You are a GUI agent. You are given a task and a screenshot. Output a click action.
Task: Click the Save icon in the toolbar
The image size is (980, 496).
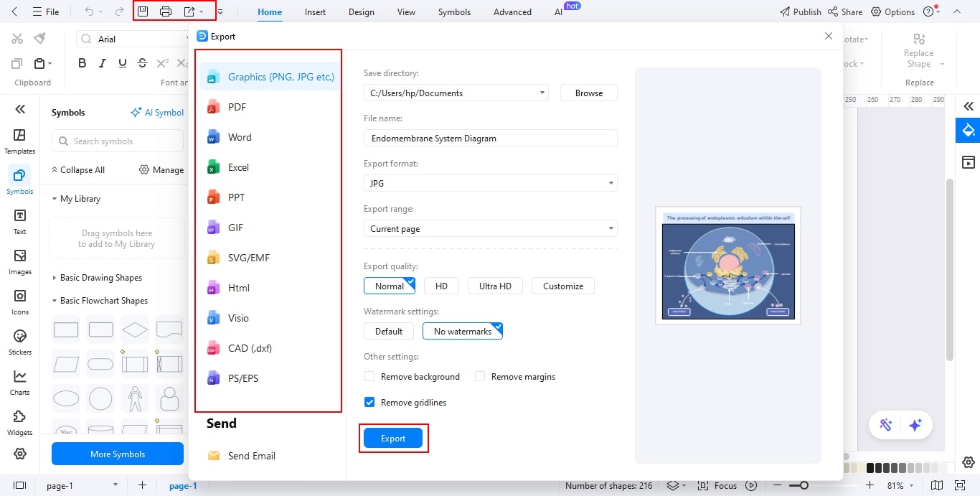click(143, 11)
